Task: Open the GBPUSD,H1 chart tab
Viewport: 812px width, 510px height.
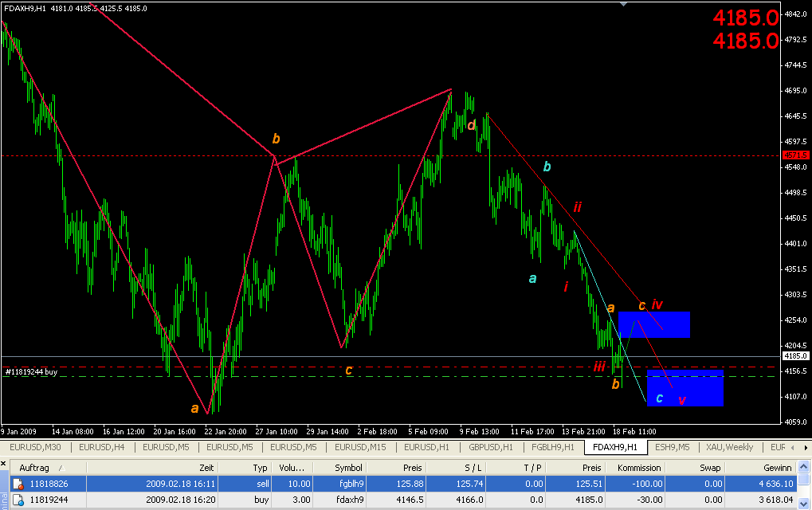Action: click(x=492, y=447)
